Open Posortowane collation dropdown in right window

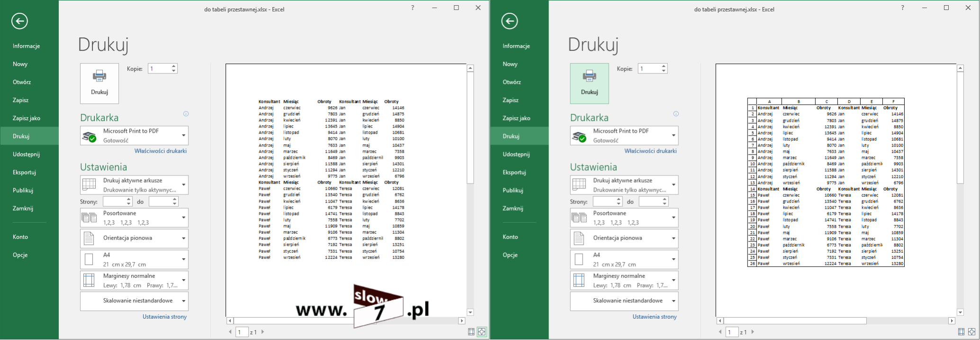point(624,218)
